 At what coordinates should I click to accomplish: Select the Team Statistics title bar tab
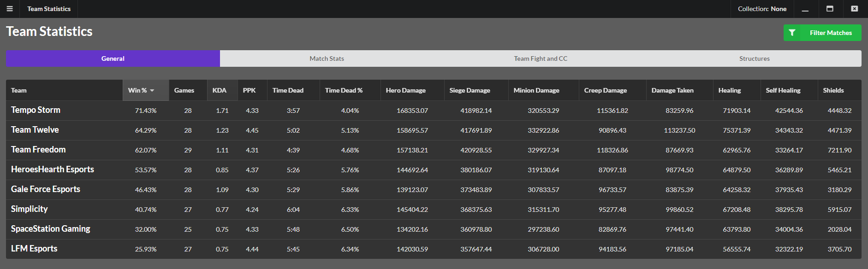pos(49,9)
